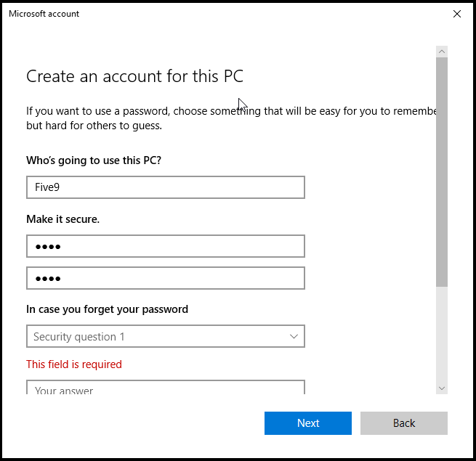Click the Back button
Image resolution: width=476 pixels, height=461 pixels.
404,423
